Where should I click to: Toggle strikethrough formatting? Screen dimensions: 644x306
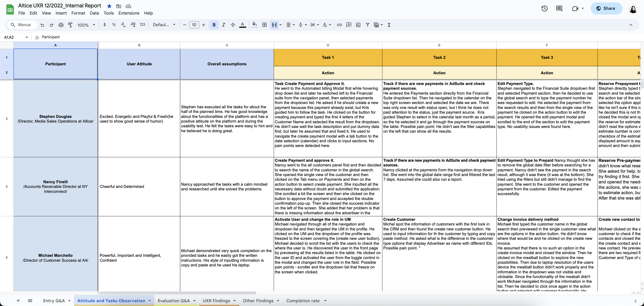(x=233, y=25)
